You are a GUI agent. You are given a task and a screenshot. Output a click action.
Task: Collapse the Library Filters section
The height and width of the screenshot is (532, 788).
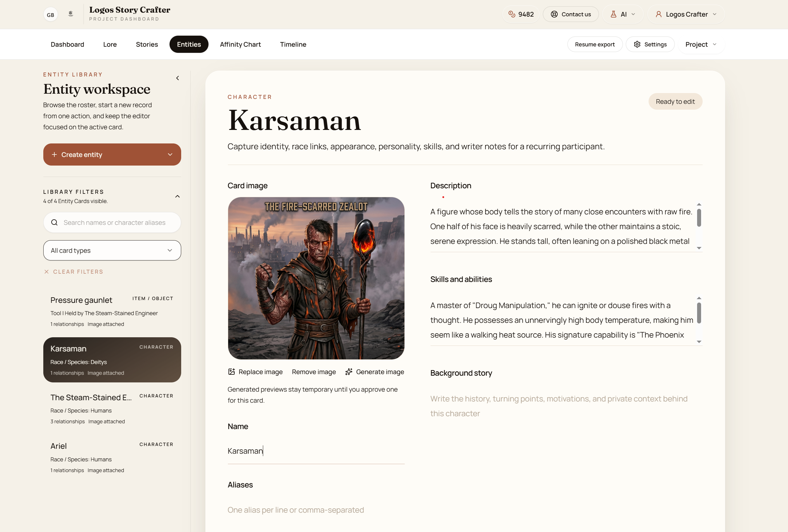point(177,197)
